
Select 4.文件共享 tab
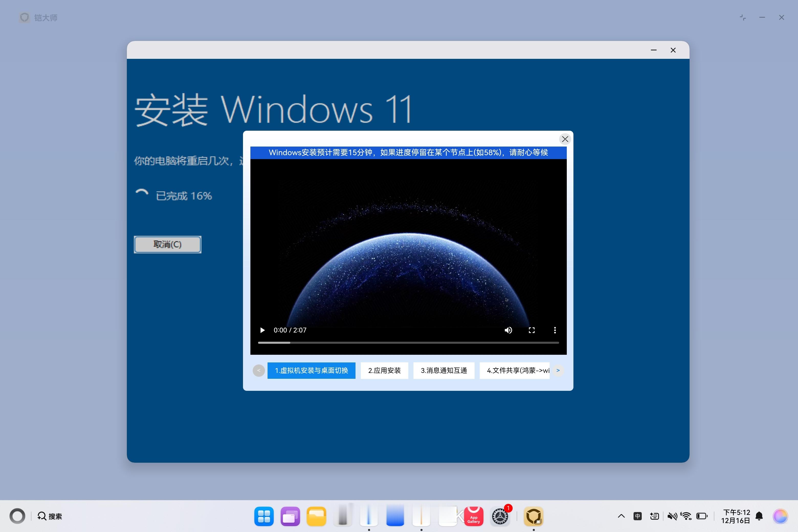click(x=514, y=371)
